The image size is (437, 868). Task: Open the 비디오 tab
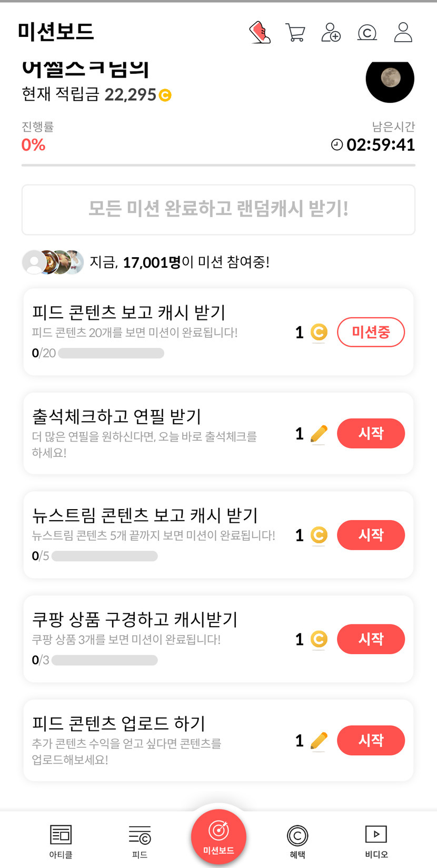coord(376,841)
